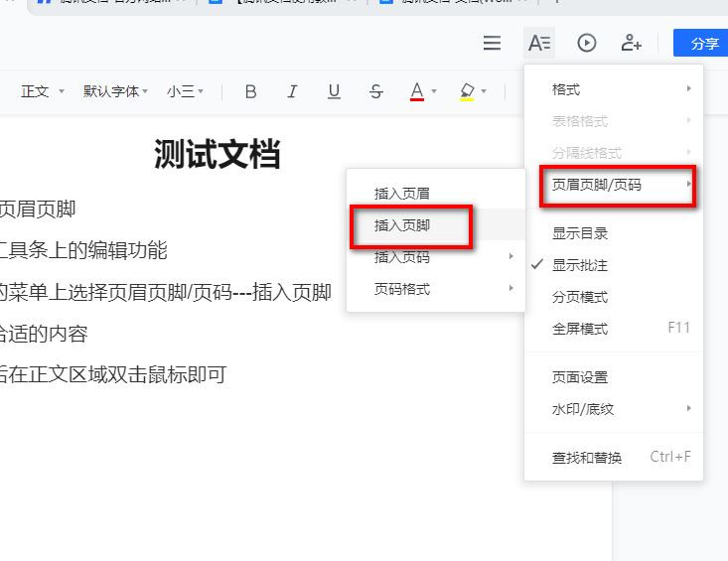Viewport: 728px width, 561px height.
Task: Expand the 小三 font size dropdown
Action: (x=185, y=91)
